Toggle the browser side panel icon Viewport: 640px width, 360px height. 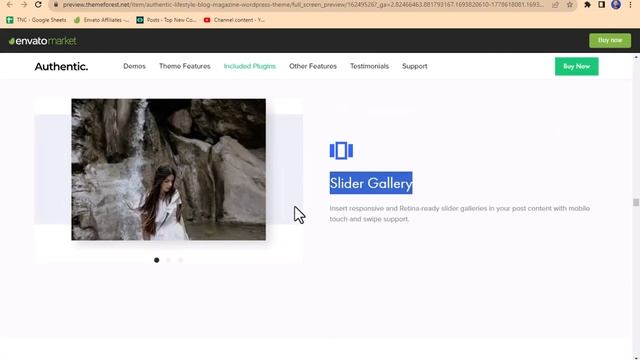click(x=602, y=5)
